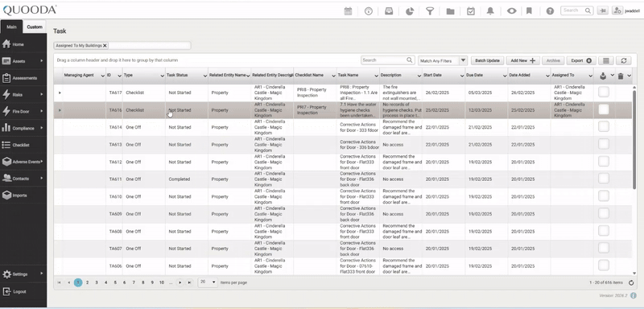Image resolution: width=644 pixels, height=309 pixels.
Task: Click the bookmark icon in top toolbar
Action: click(529, 11)
